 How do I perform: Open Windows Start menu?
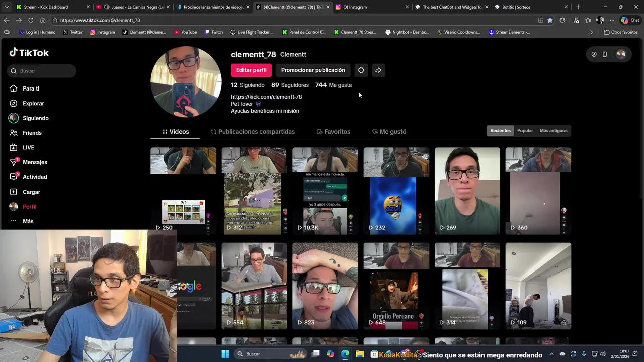225,354
